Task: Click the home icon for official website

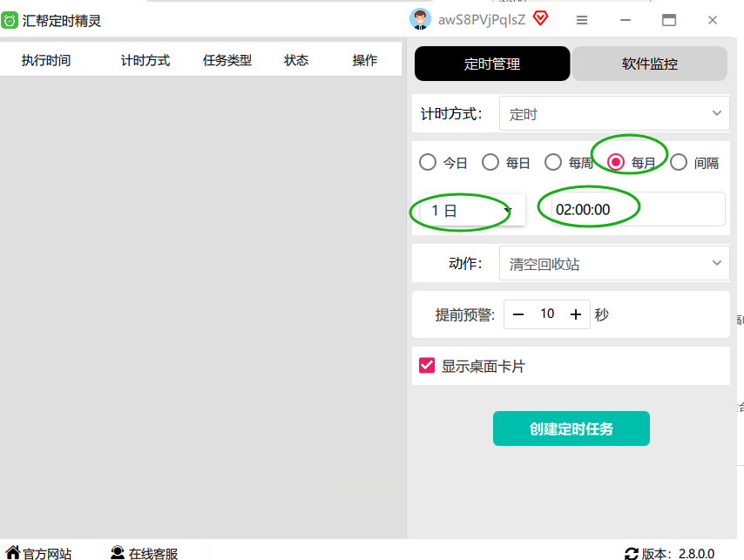Action: (13, 552)
